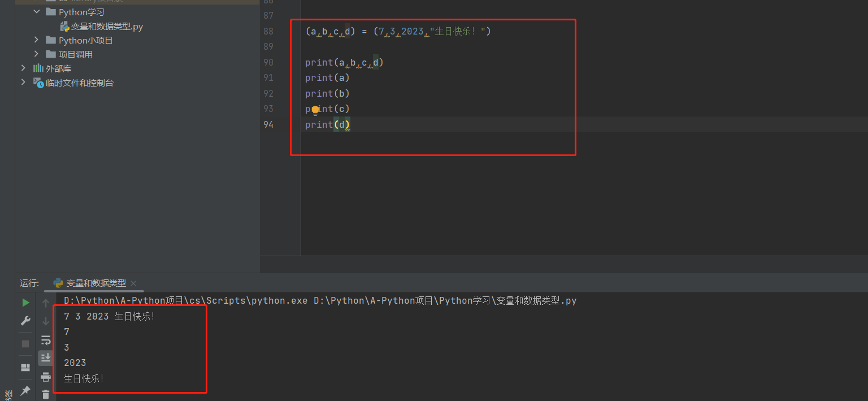Image resolution: width=868 pixels, height=401 pixels.
Task: Click the yellow lightbulb on line 93
Action: (x=315, y=110)
